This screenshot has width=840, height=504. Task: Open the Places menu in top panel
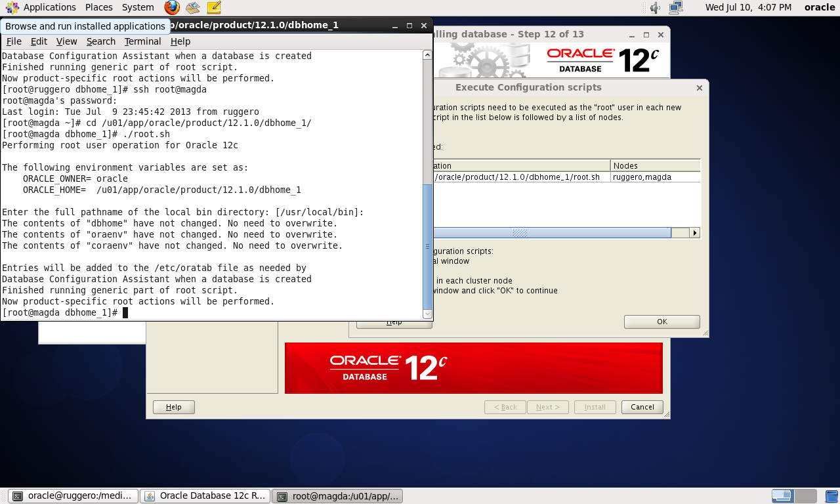(x=98, y=7)
